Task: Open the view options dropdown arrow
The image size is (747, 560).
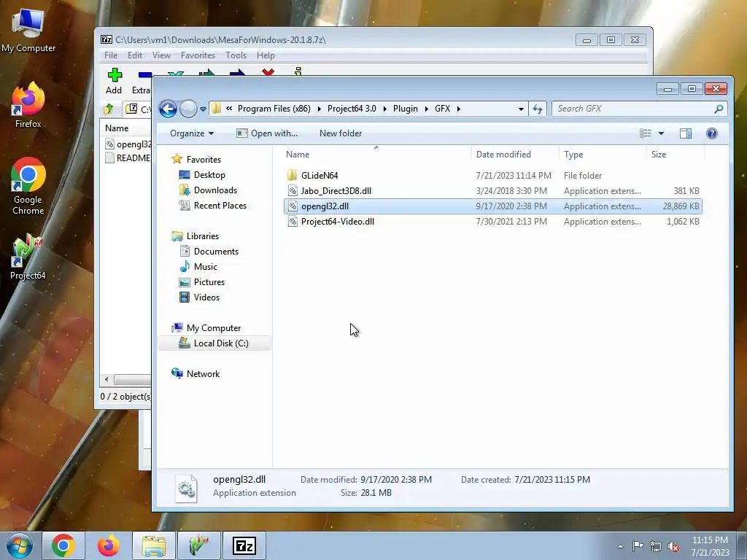Action: pos(661,133)
